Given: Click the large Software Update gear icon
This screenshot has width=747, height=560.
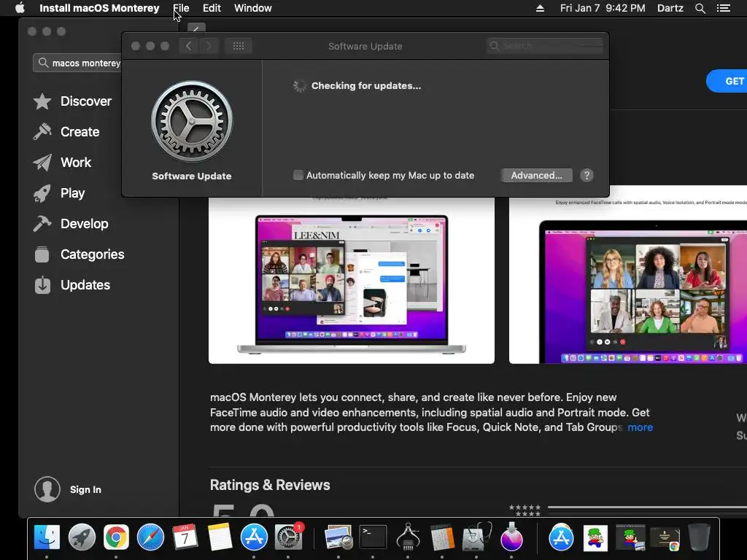Looking at the screenshot, I should 192,122.
